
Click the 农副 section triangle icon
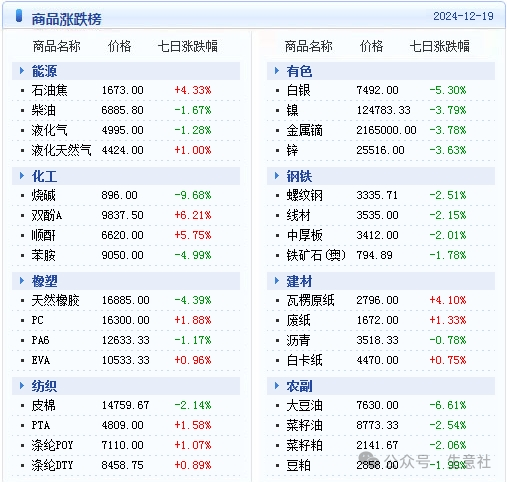277,386
